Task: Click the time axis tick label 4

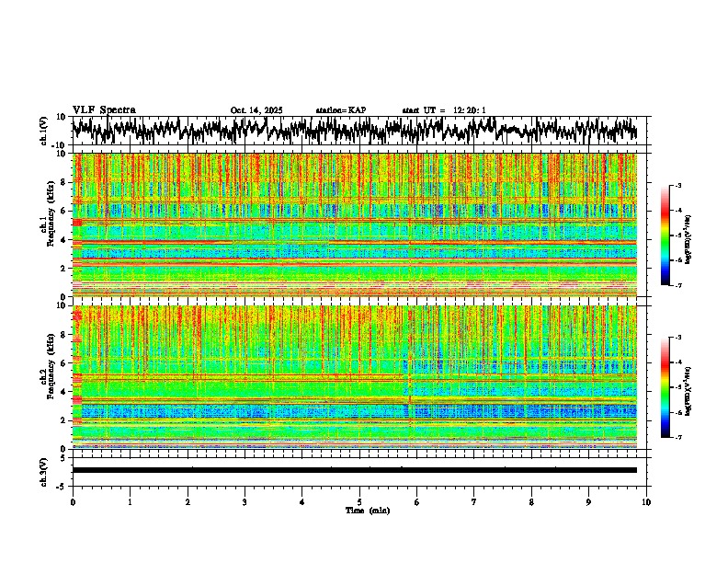Action: (x=302, y=502)
